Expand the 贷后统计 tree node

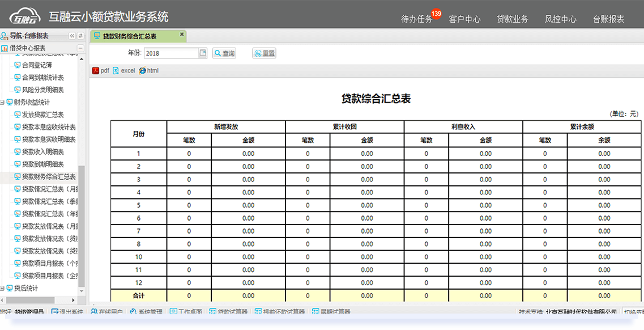click(x=2, y=289)
